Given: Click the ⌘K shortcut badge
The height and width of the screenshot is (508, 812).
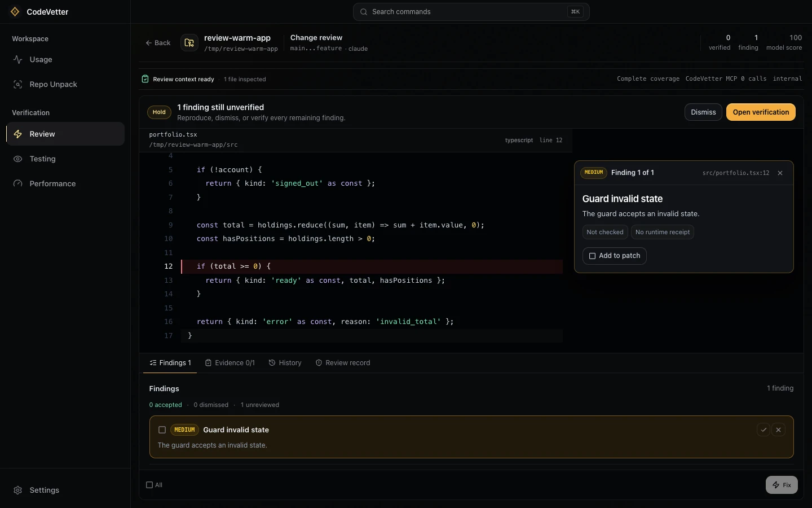Looking at the screenshot, I should point(575,12).
